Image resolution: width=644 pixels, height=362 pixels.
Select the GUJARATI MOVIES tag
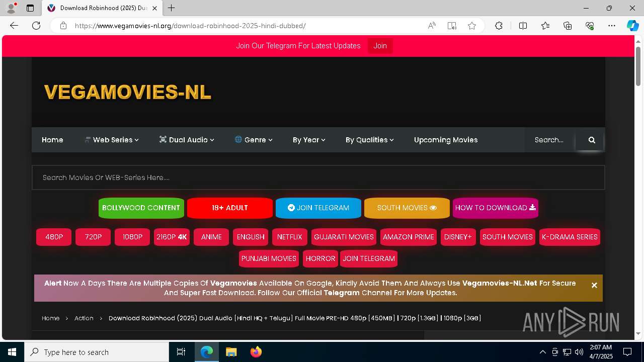tap(344, 237)
